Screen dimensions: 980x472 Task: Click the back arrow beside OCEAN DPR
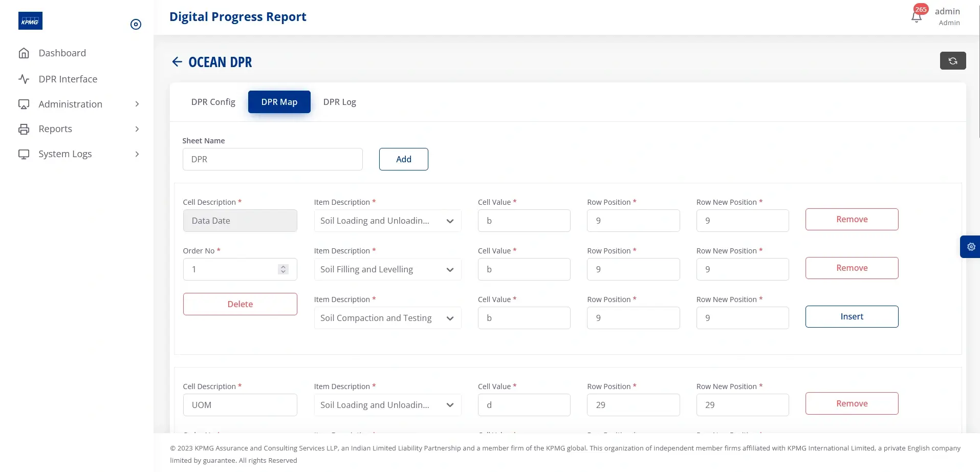click(176, 61)
